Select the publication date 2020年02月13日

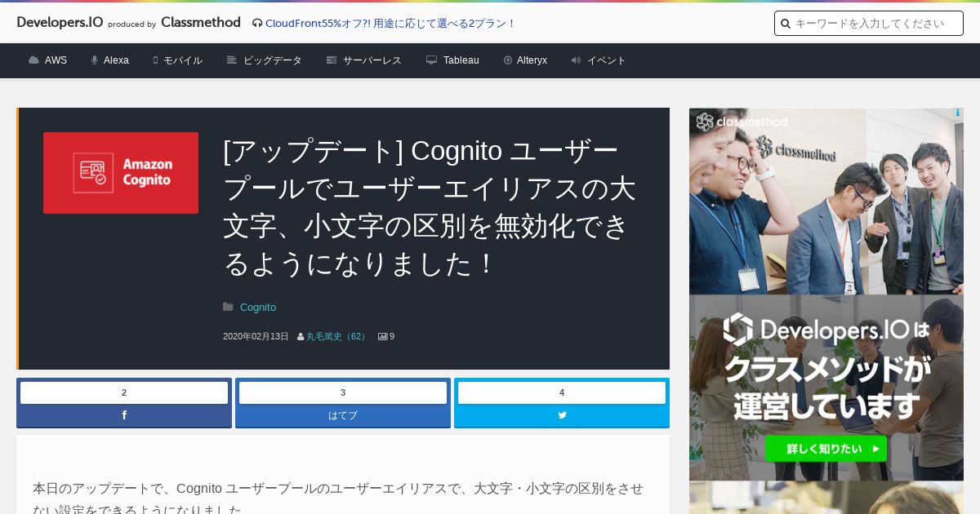(x=256, y=336)
